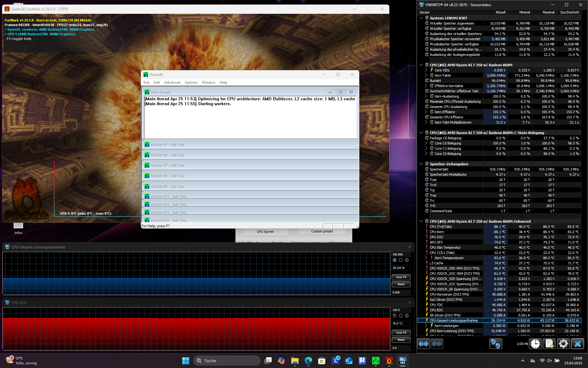Reset min/max values with clock icon
Image resolution: width=588 pixels, height=368 pixels.
[x=535, y=344]
